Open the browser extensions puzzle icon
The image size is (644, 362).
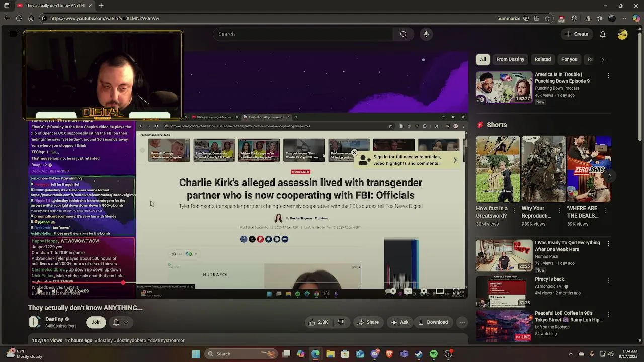click(574, 18)
